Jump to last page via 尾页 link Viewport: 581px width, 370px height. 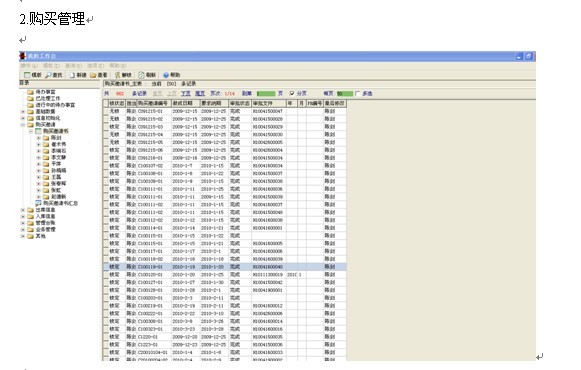click(200, 93)
